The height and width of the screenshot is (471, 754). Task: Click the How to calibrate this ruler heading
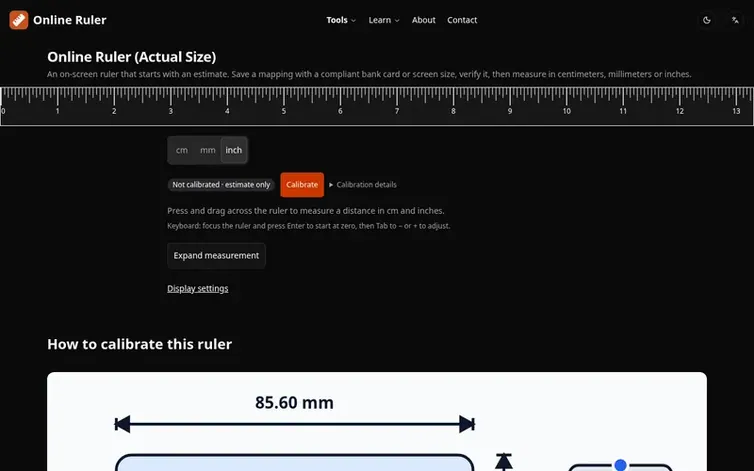click(x=139, y=344)
